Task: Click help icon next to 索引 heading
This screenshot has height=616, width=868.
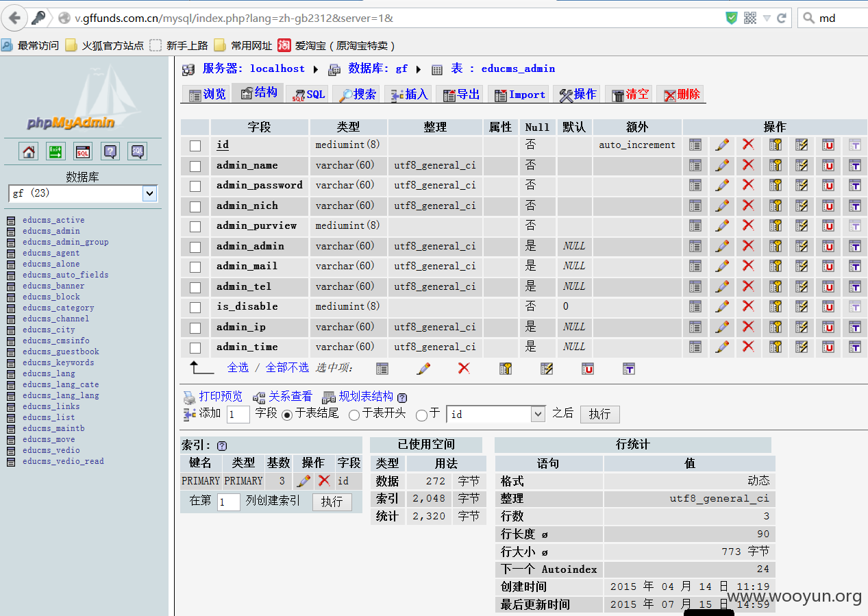Action: point(222,445)
